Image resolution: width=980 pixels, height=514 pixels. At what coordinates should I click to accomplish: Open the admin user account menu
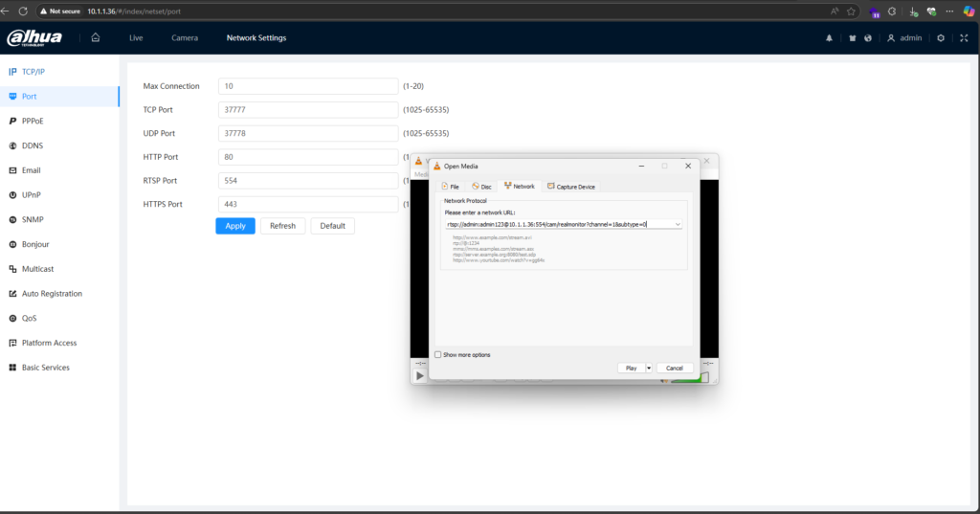coord(904,38)
